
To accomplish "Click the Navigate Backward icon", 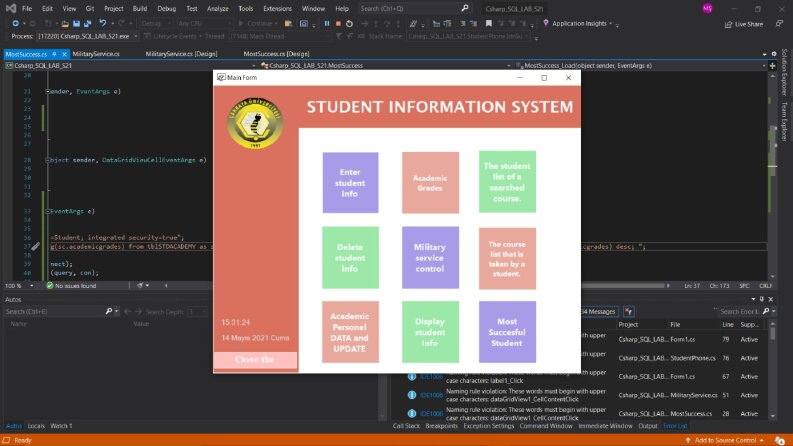I will pyautogui.click(x=16, y=23).
